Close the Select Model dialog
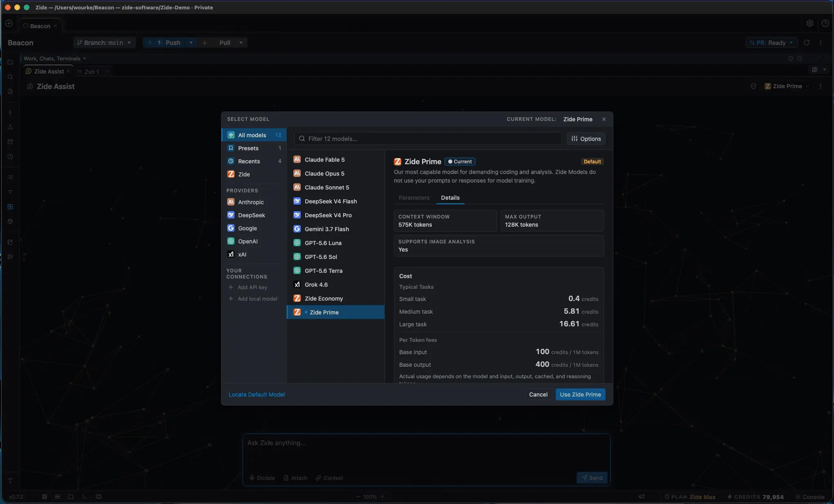This screenshot has width=834, height=504. pyautogui.click(x=604, y=119)
